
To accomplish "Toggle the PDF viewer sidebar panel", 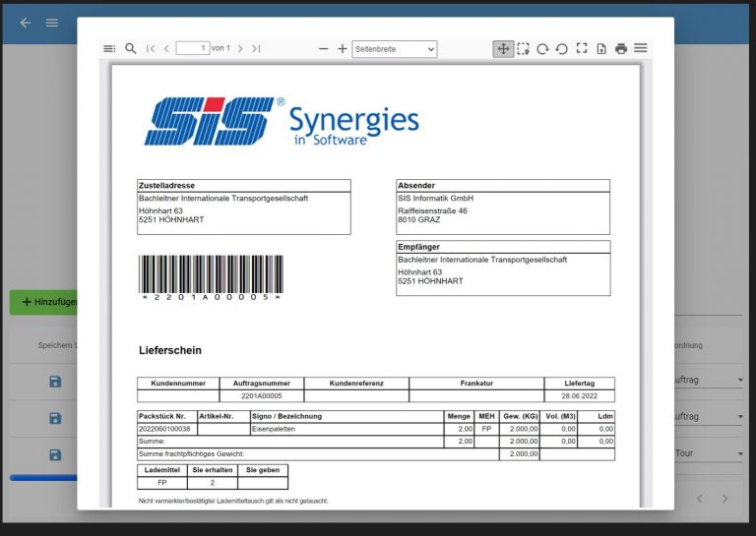I will pyautogui.click(x=109, y=48).
